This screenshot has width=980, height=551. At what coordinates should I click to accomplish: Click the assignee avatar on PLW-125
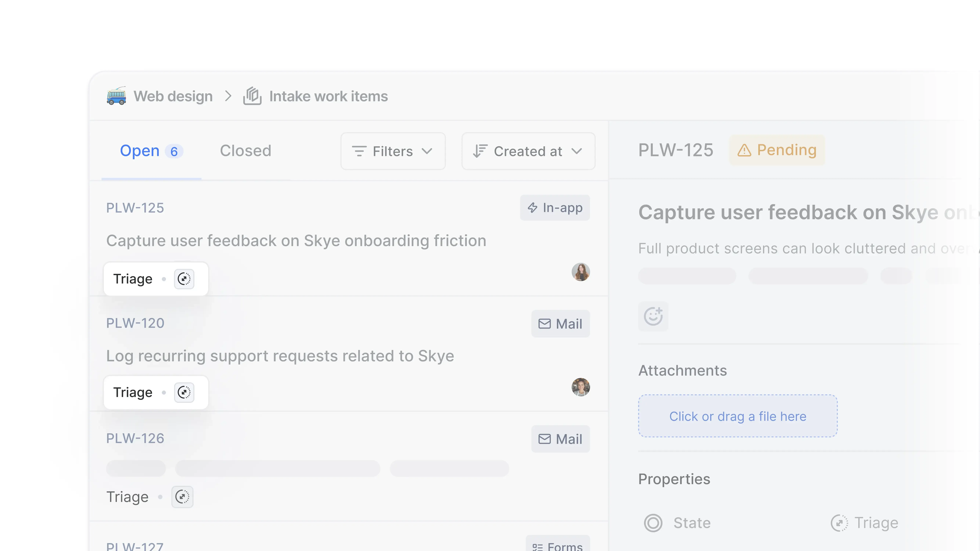pos(581,272)
